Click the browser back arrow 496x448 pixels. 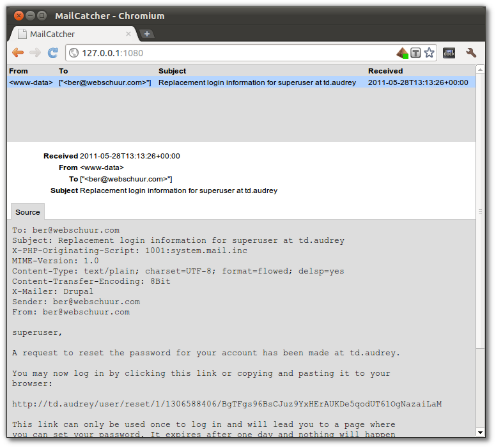coord(18,52)
